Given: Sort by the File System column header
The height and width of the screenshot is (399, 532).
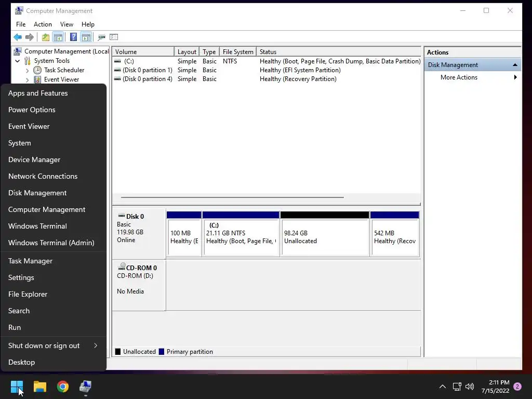Looking at the screenshot, I should (x=238, y=52).
